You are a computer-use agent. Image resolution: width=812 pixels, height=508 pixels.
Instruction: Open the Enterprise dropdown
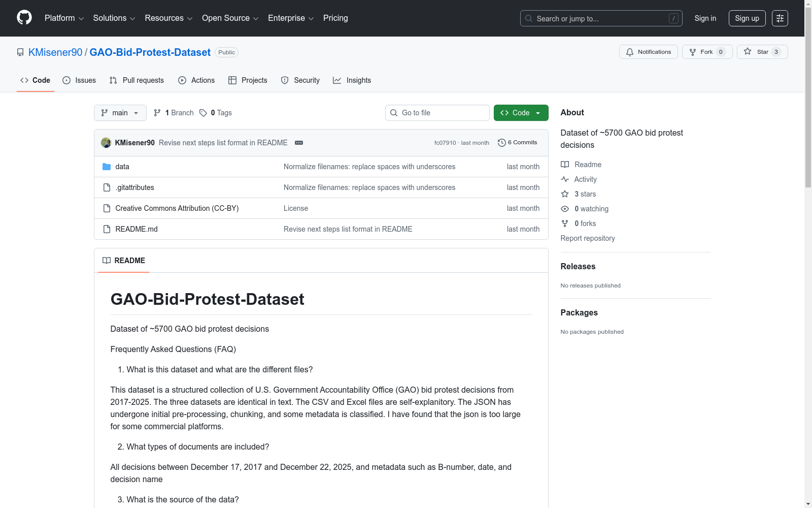(291, 18)
